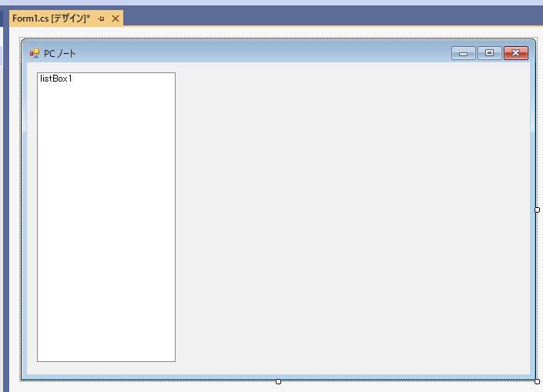
Task: Click the right-edge middle resize handle
Action: click(537, 209)
